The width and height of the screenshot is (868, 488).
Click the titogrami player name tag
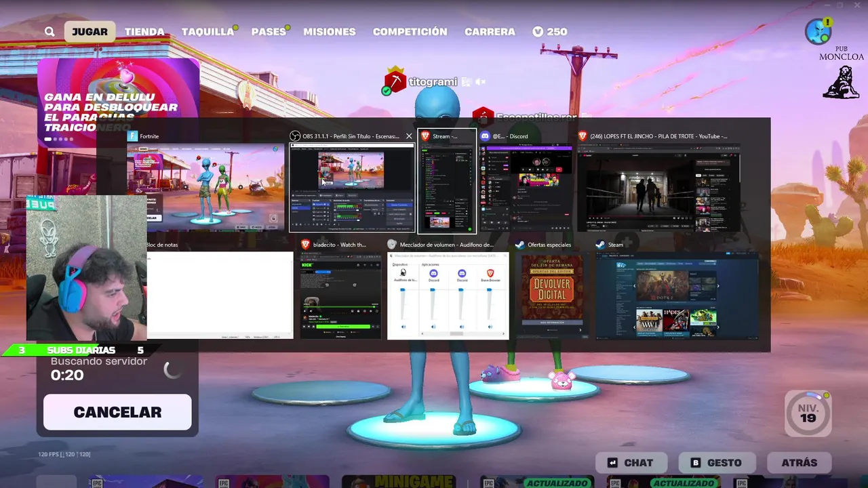pyautogui.click(x=433, y=82)
